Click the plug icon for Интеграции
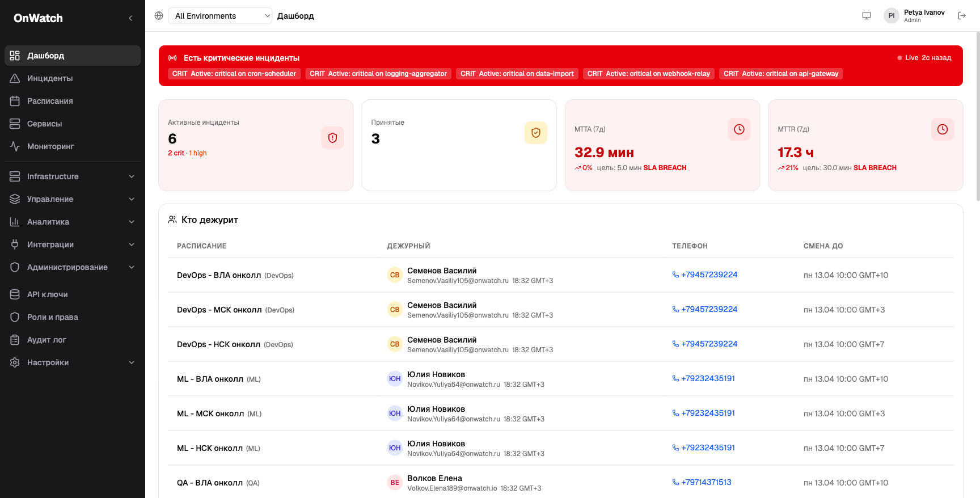Viewport: 980px width, 498px height. pyautogui.click(x=15, y=244)
